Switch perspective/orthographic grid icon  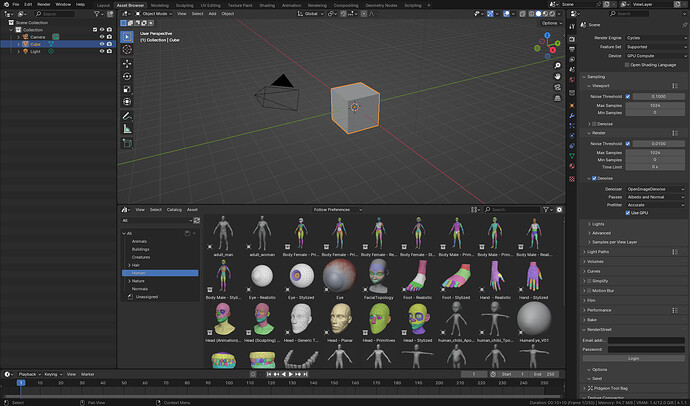(x=558, y=98)
